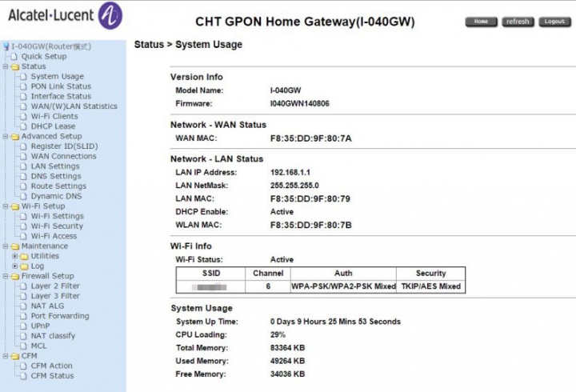Open Route Settings page
The image size is (576, 392).
click(x=58, y=186)
